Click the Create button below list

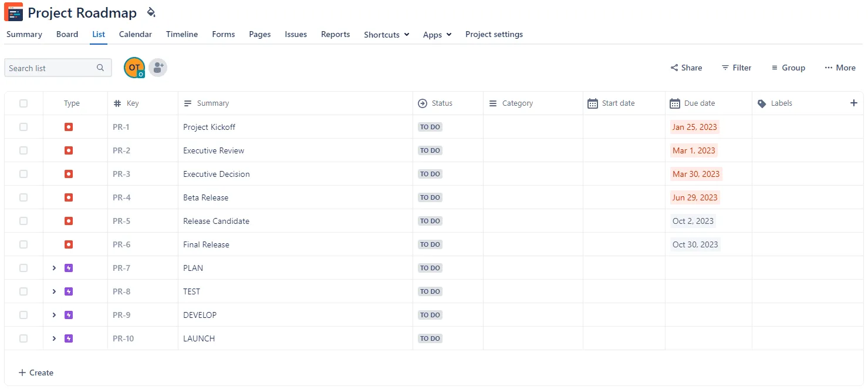[x=36, y=373]
